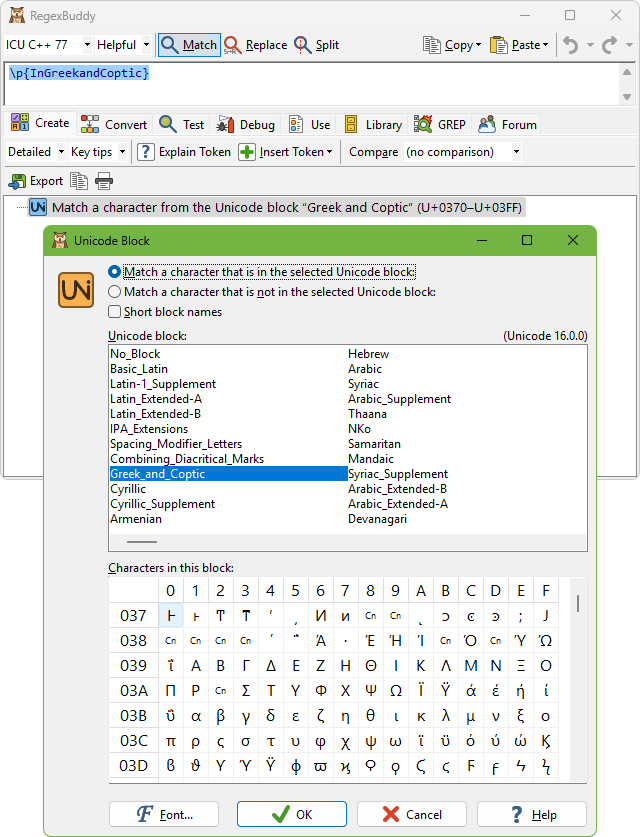Open the Redo history dropdown arrow

click(x=629, y=45)
